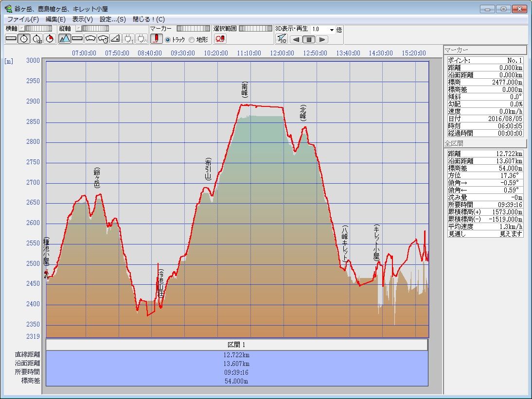
Task: Click the 3000 elevation axis label
Action: coord(33,61)
